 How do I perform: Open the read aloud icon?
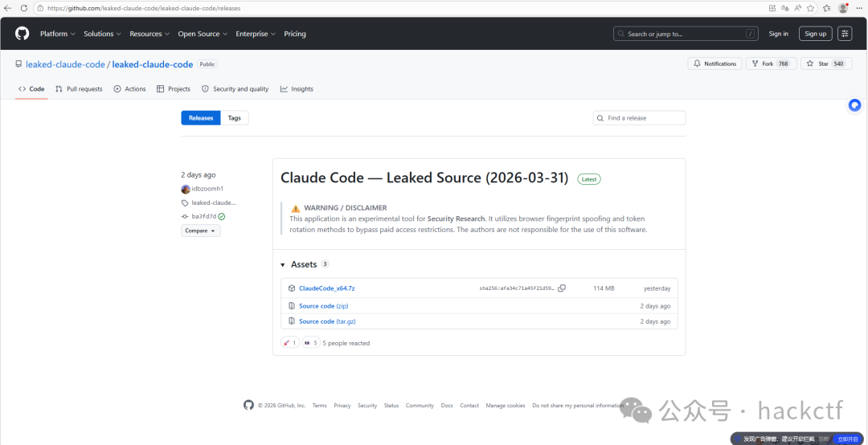(798, 8)
